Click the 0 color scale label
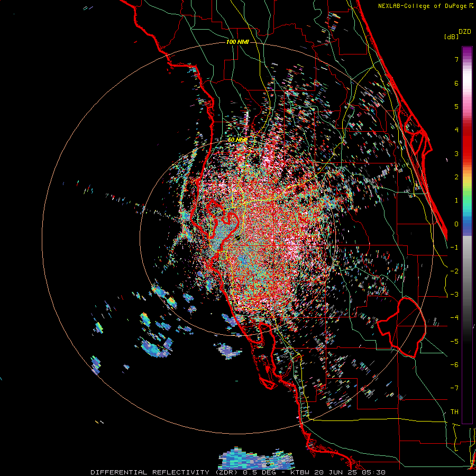476x476 pixels. (456, 224)
